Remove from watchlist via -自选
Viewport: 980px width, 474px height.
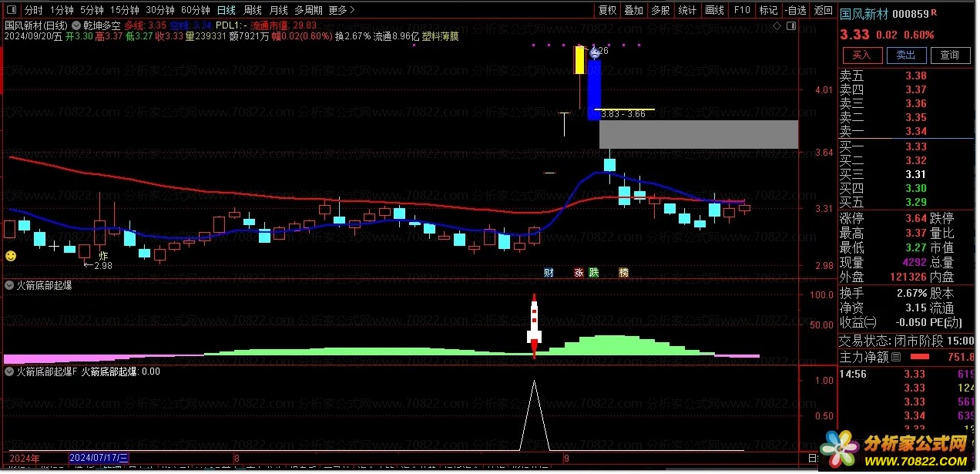(795, 11)
